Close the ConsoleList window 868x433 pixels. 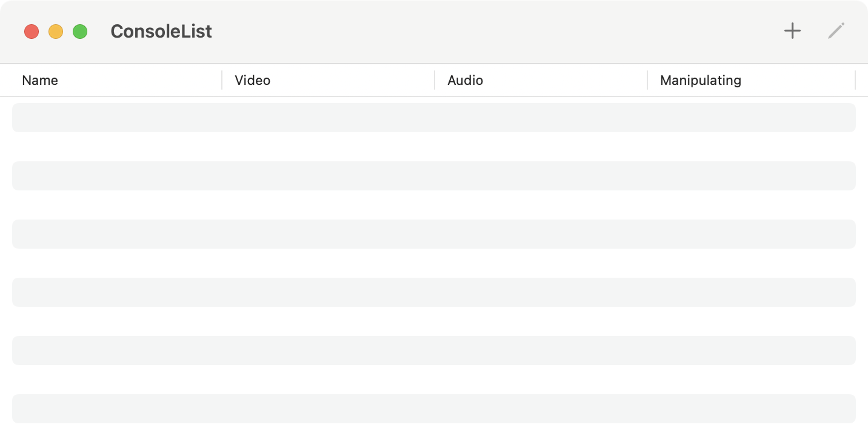click(x=32, y=32)
